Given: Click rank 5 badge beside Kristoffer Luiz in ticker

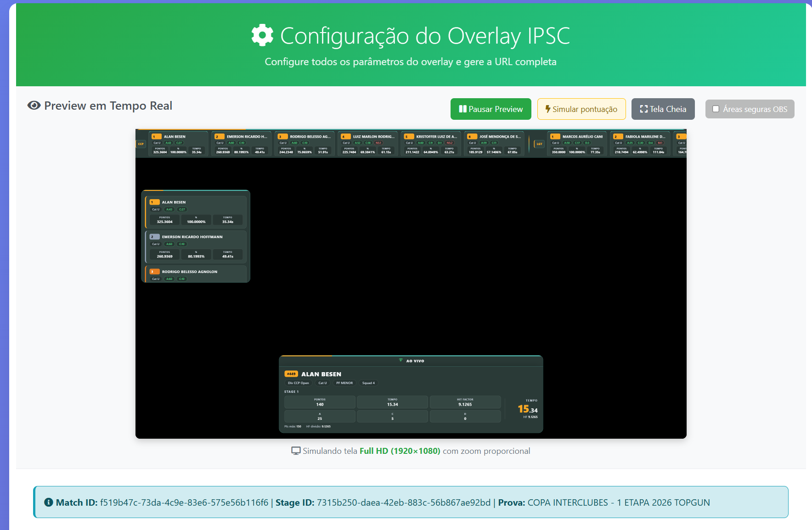Looking at the screenshot, I should [409, 137].
